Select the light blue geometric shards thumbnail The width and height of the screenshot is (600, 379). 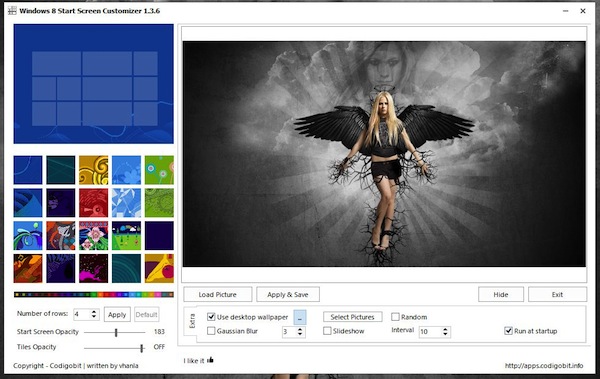coord(126,203)
